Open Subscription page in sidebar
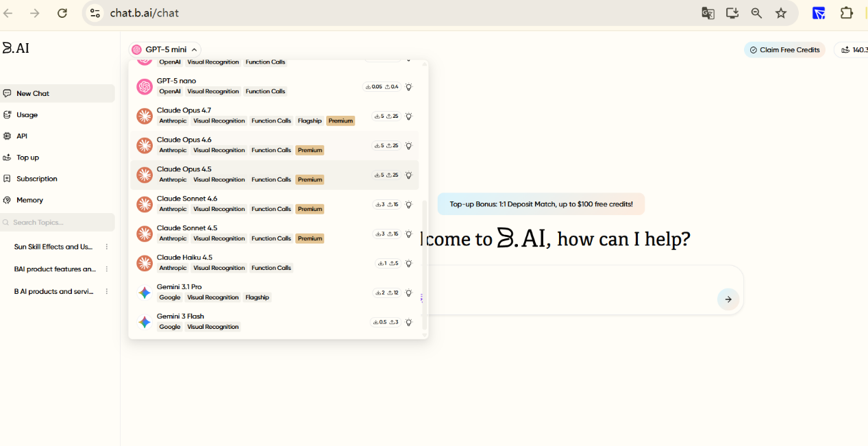This screenshot has height=446, width=868. [58, 178]
